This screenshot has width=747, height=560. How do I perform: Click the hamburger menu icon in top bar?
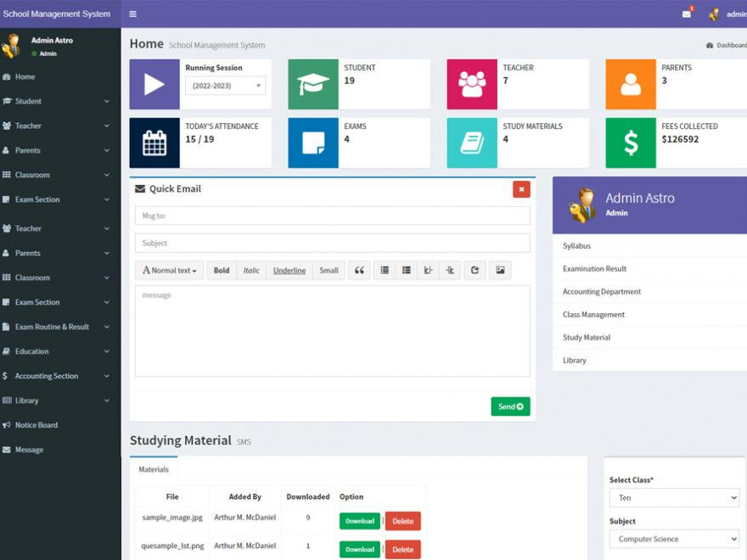[132, 14]
